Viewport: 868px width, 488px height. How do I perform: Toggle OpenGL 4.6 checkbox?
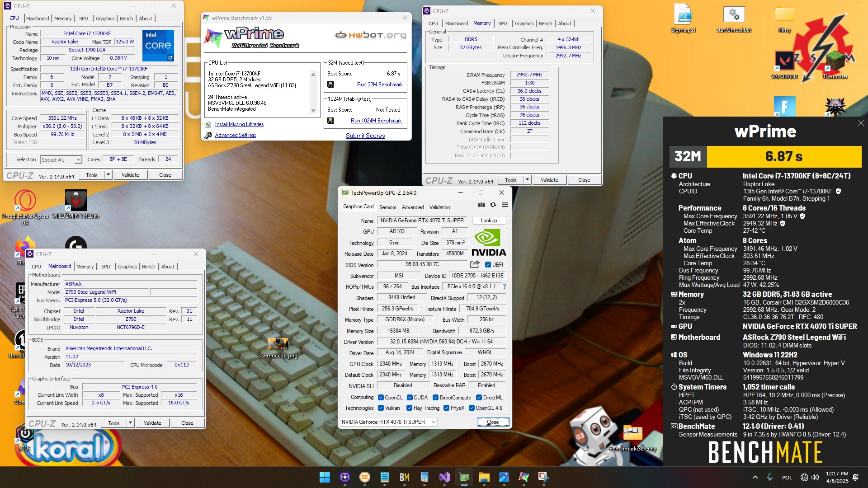coord(472,408)
